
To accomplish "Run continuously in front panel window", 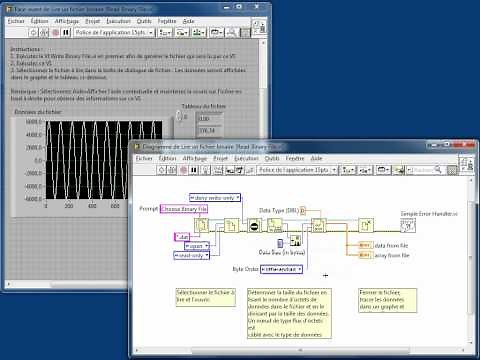I will pyautogui.click(x=44, y=32).
